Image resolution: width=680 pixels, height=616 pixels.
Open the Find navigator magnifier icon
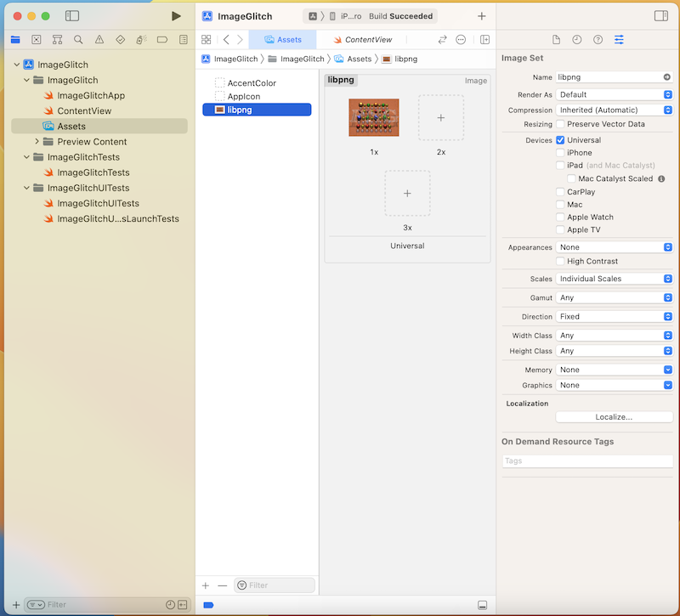tap(78, 39)
